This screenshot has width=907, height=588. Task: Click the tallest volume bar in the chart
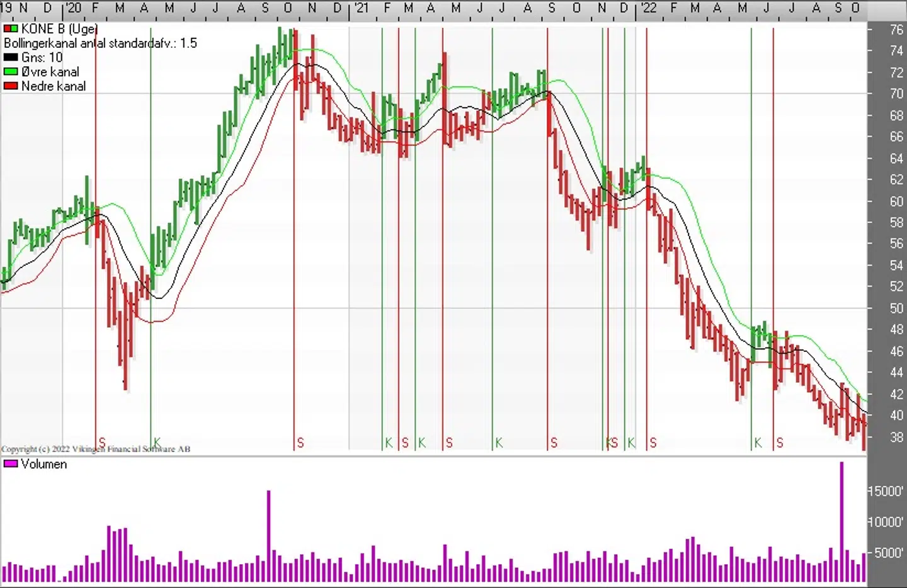(x=841, y=521)
